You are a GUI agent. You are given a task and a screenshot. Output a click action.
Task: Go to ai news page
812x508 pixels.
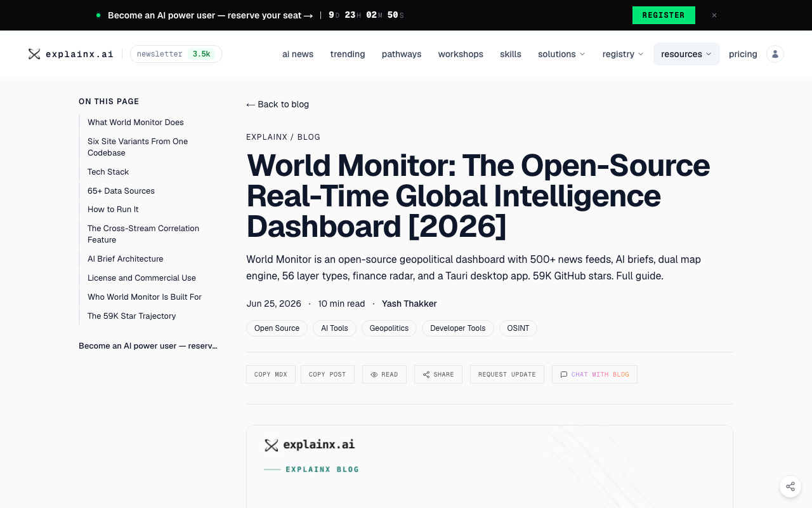pos(298,54)
